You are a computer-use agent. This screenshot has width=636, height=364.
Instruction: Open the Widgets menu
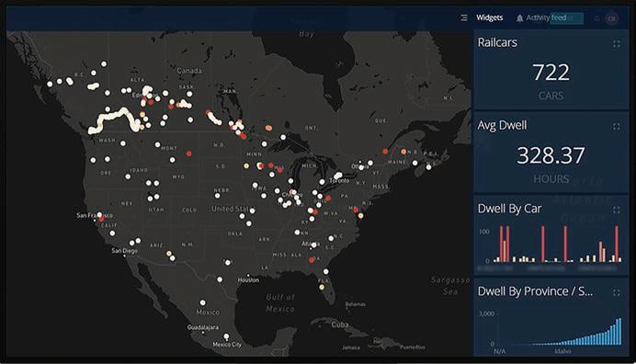pyautogui.click(x=489, y=17)
